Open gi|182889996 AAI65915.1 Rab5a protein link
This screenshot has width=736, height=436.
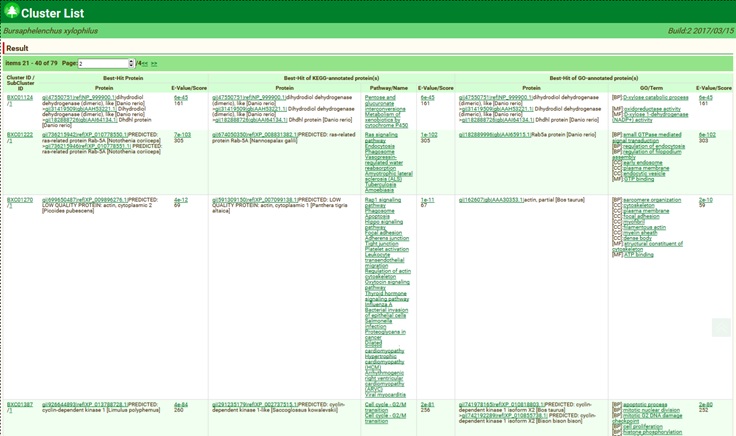coord(495,135)
